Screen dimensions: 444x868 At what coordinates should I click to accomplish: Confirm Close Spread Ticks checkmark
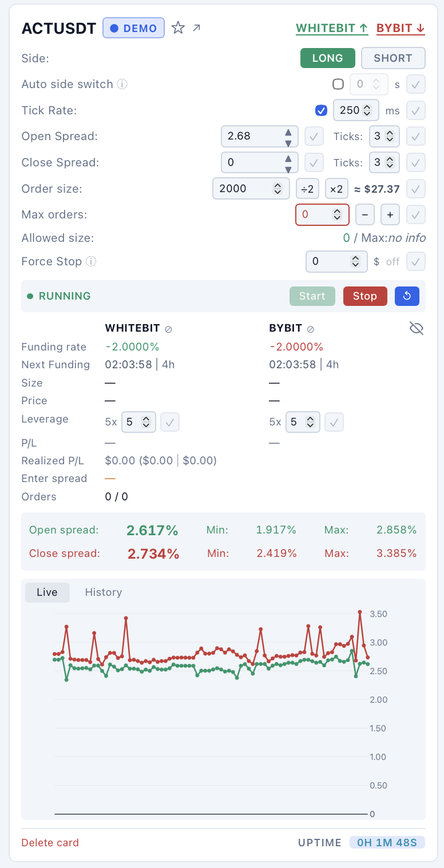tap(416, 162)
